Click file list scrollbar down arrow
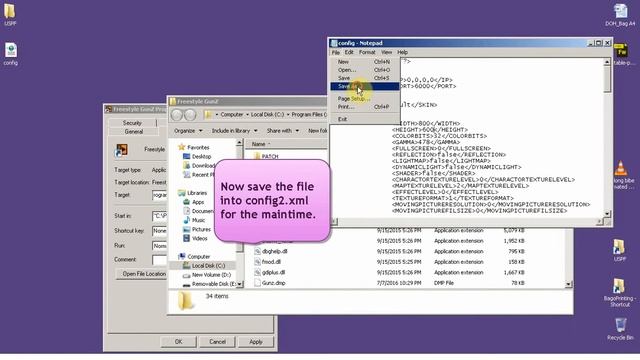Image resolution: width=640 pixels, height=360 pixels. (x=569, y=284)
